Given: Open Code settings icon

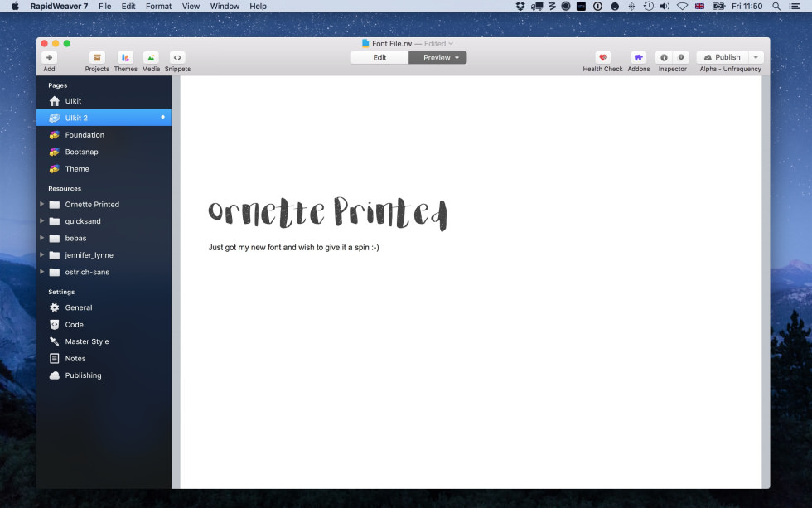Looking at the screenshot, I should pos(55,325).
